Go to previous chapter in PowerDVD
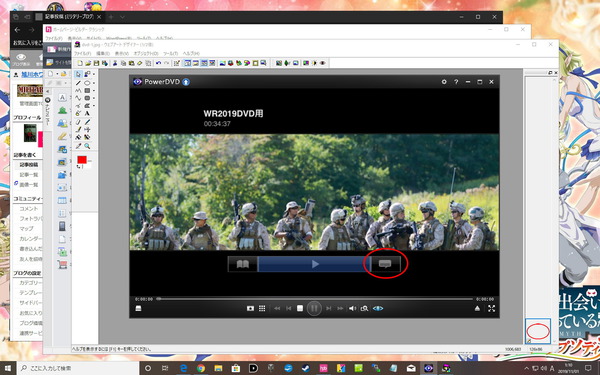Screen dimensions: 600x375 point(289,308)
